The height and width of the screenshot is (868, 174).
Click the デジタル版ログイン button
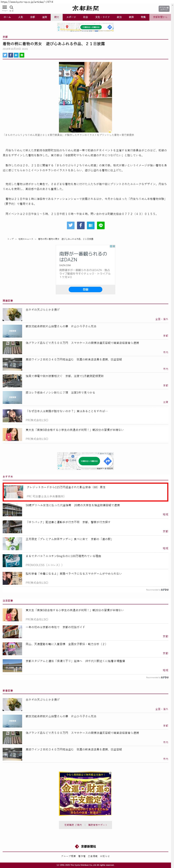coord(164,8)
